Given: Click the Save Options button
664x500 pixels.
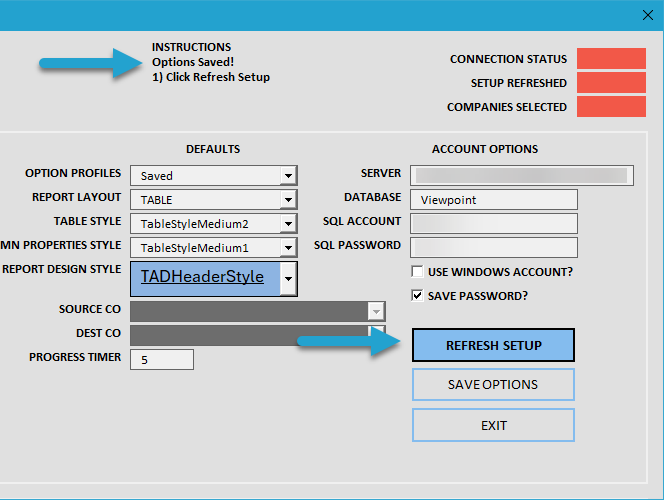Looking at the screenshot, I should click(x=493, y=384).
